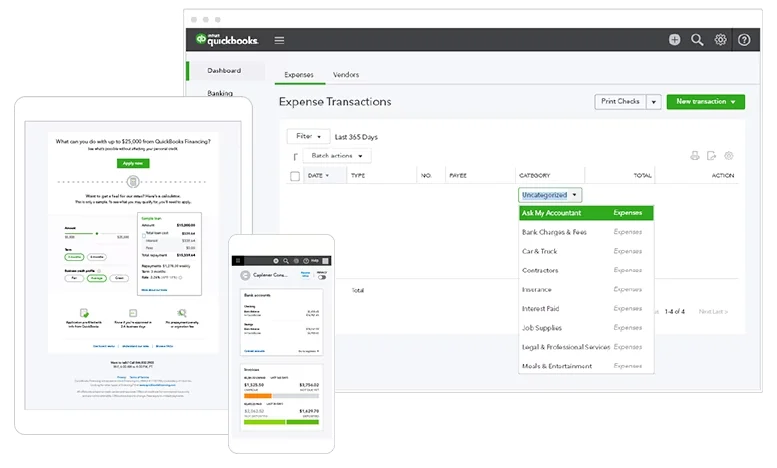Open the phone's left menu grid icon
Screen dimensions: 777x468
(x=238, y=260)
